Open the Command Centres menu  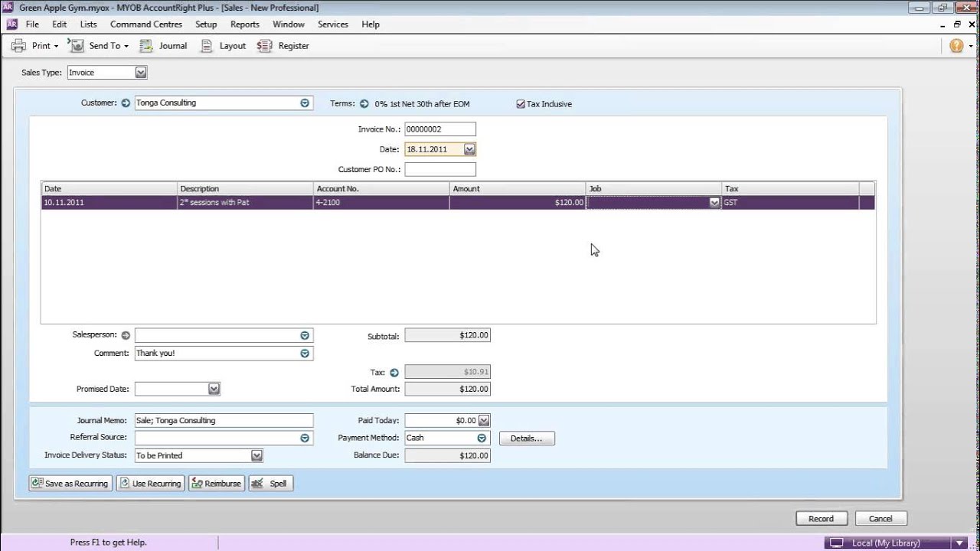pos(146,24)
